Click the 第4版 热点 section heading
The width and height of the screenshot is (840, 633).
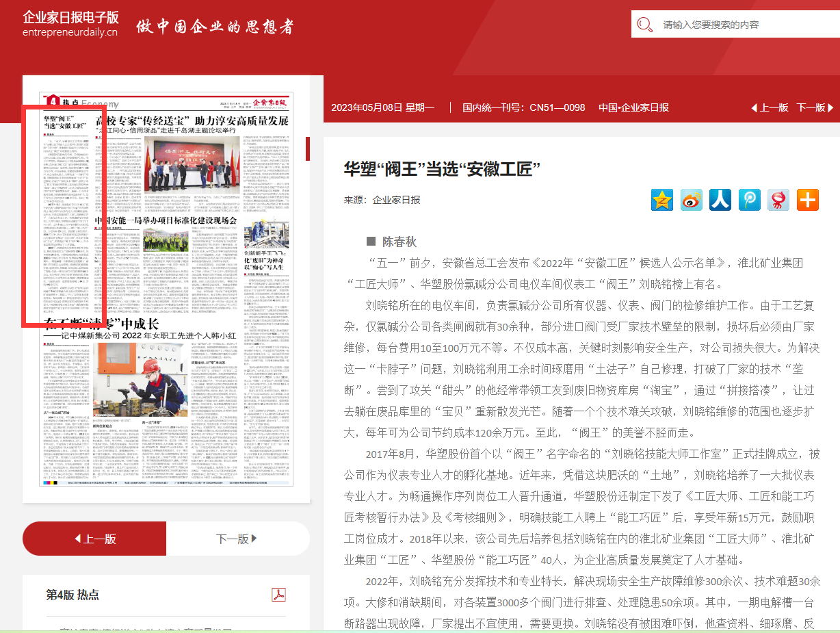coord(73,595)
